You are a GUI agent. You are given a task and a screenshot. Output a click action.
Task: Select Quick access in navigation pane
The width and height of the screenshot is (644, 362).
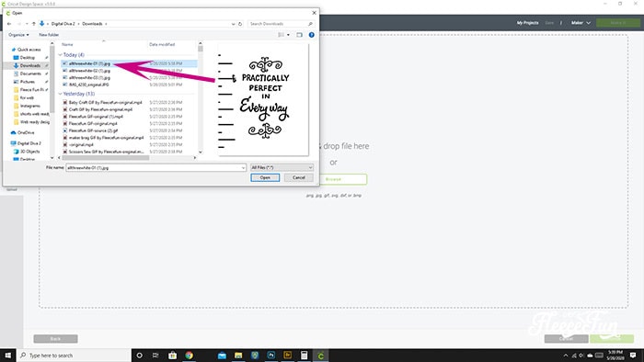tap(29, 50)
